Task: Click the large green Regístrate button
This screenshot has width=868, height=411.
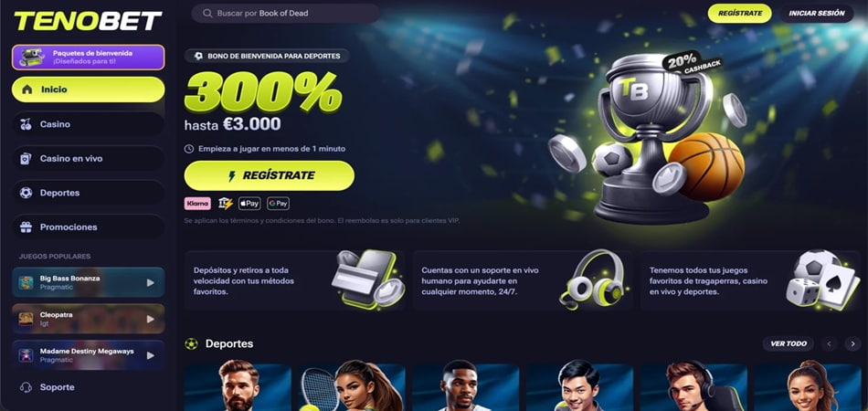Action: [x=269, y=176]
